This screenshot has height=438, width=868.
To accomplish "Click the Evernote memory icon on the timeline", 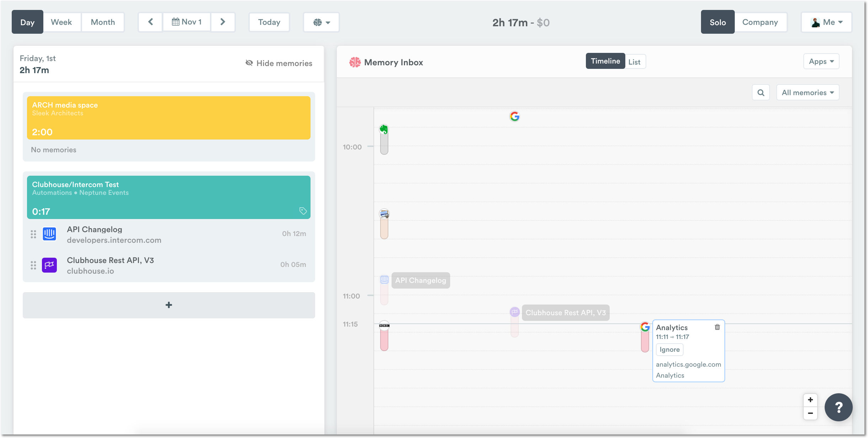I will (384, 130).
